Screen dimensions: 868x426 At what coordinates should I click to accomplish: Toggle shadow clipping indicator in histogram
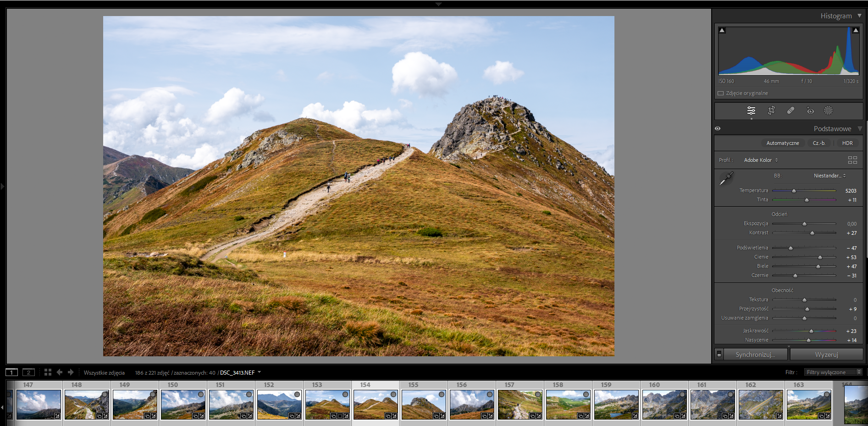722,30
